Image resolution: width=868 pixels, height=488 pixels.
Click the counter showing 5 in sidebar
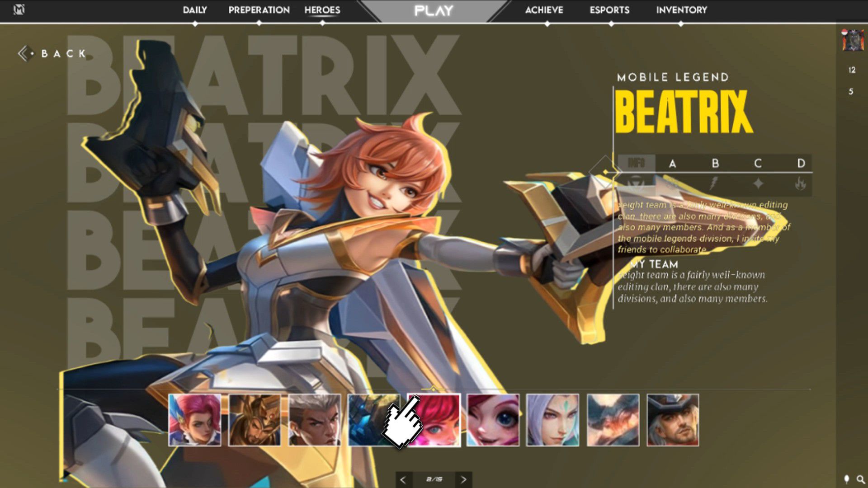(851, 92)
